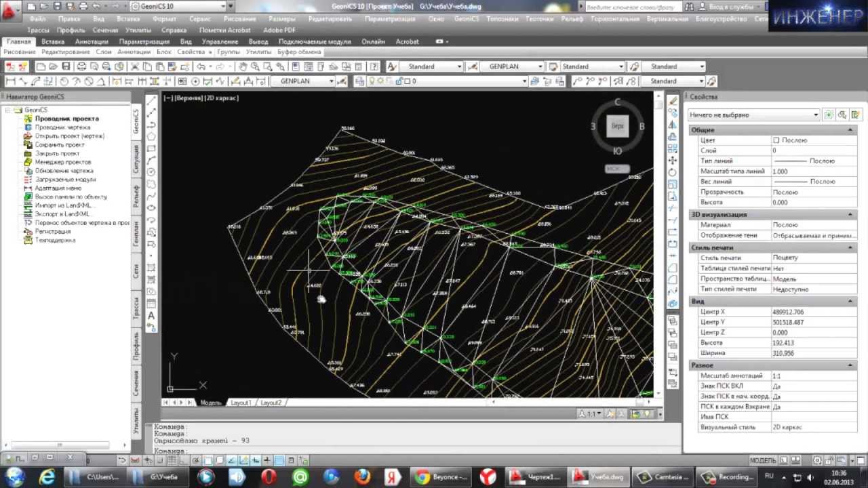Open the 'Учеба.dwg' taskbar button
The width and height of the screenshot is (868, 488).
(x=599, y=476)
